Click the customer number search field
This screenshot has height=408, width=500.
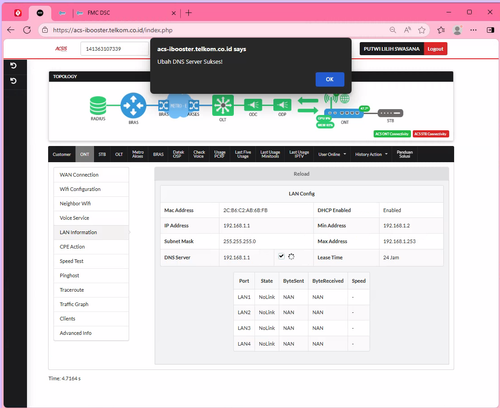(x=114, y=49)
